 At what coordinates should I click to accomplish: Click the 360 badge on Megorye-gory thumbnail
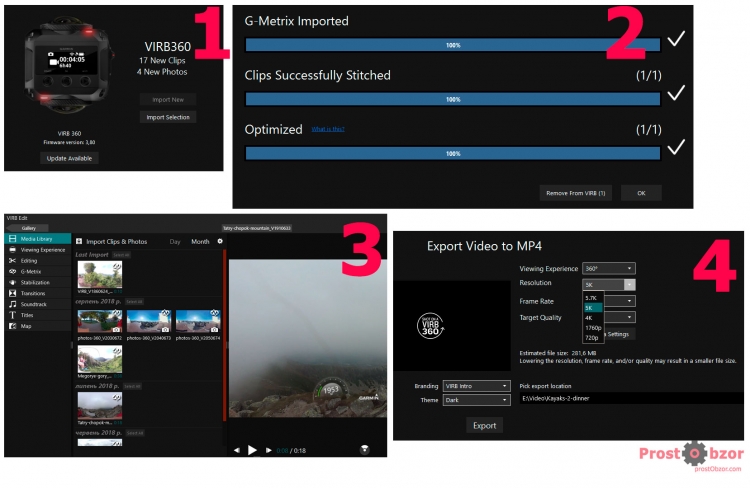(x=117, y=350)
